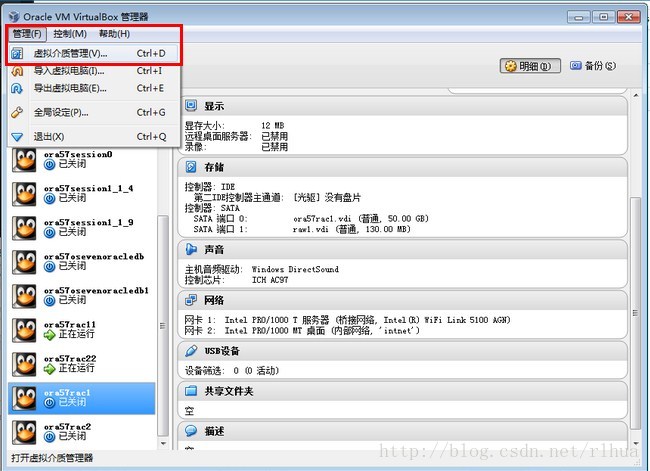The width and height of the screenshot is (650, 471).
Task: Click the import appliance icon
Action: point(17,71)
